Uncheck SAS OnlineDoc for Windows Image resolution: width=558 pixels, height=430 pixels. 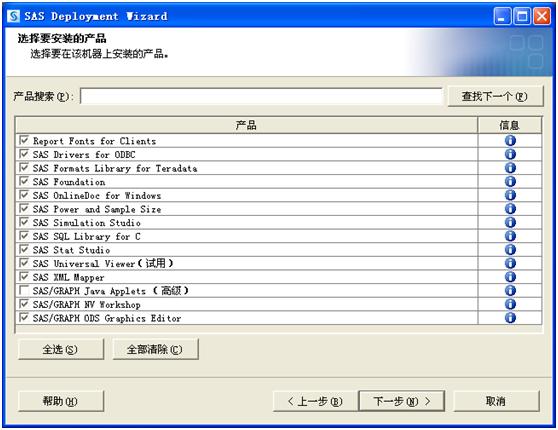click(24, 195)
